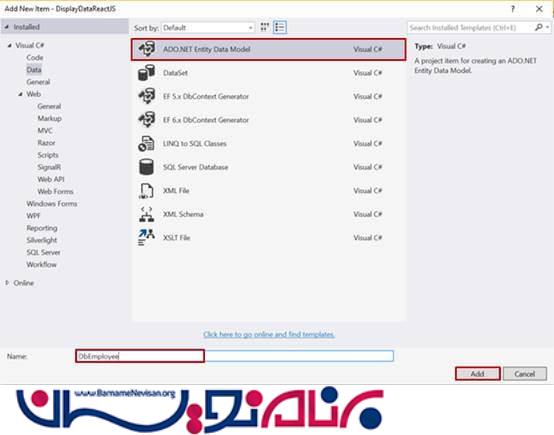Select General under Web
This screenshot has height=435, width=554.
pyautogui.click(x=49, y=106)
